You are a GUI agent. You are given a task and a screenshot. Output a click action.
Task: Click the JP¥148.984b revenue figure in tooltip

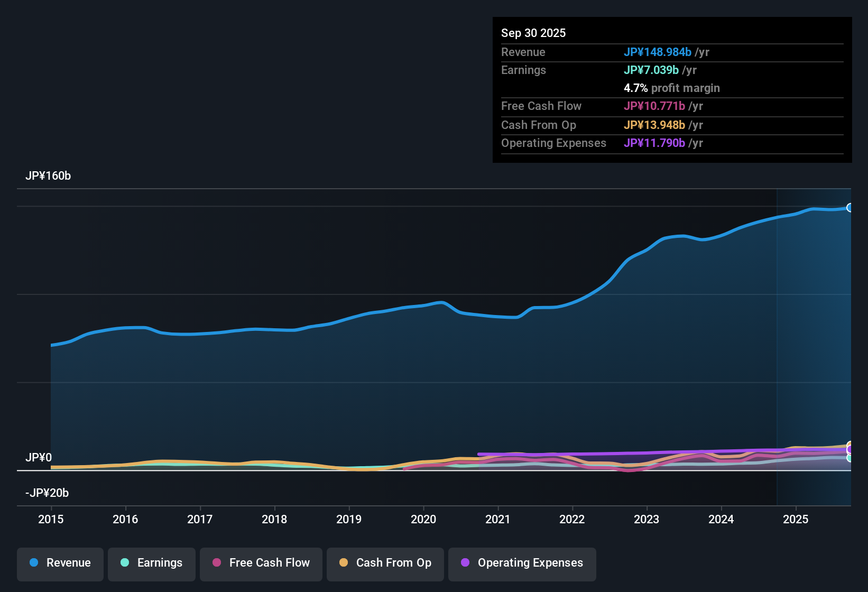click(658, 52)
